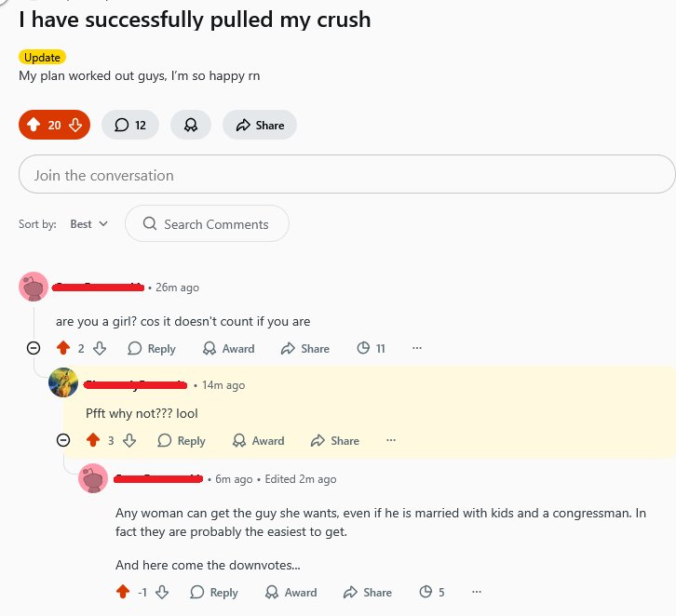Upvote the 'Pfft why not' reply

93,440
